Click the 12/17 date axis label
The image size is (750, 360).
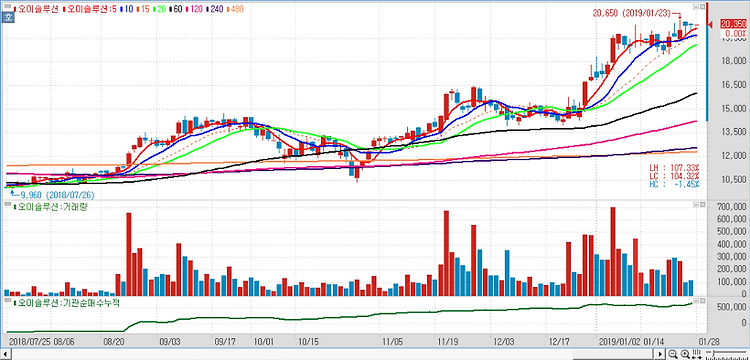click(x=559, y=342)
